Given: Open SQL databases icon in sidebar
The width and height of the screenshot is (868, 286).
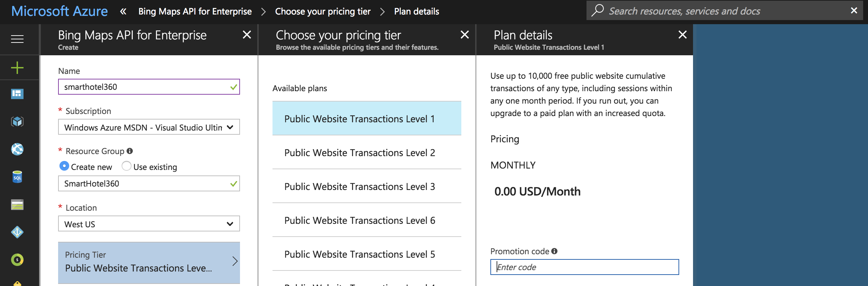Looking at the screenshot, I should 17,177.
